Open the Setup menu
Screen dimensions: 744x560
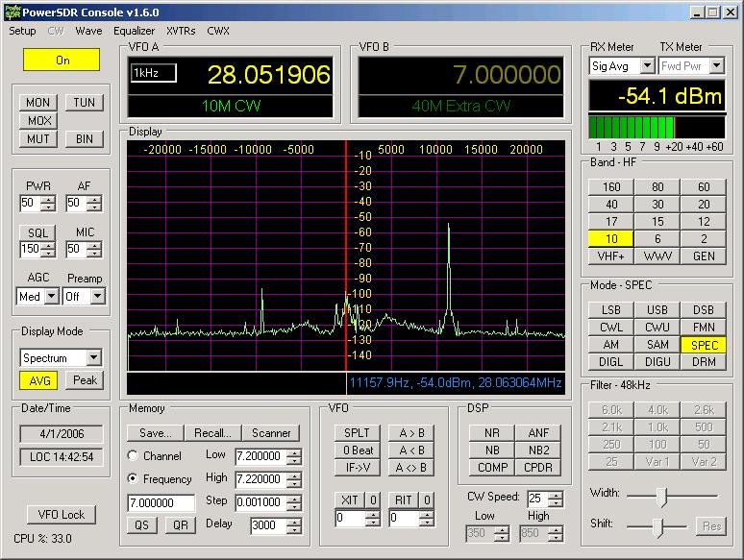pyautogui.click(x=22, y=31)
